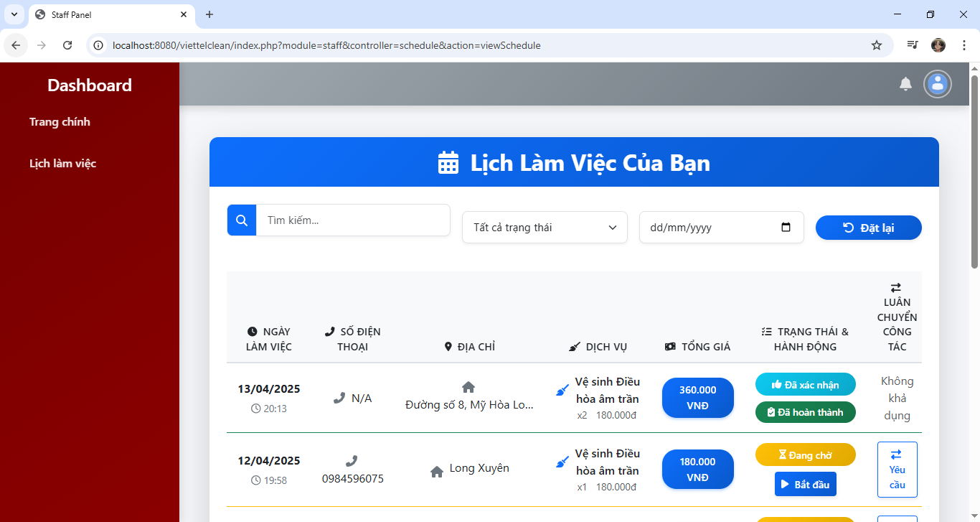Click the broom icon in the 13/04/2025 row
Viewport: 980px width, 522px height.
562,390
